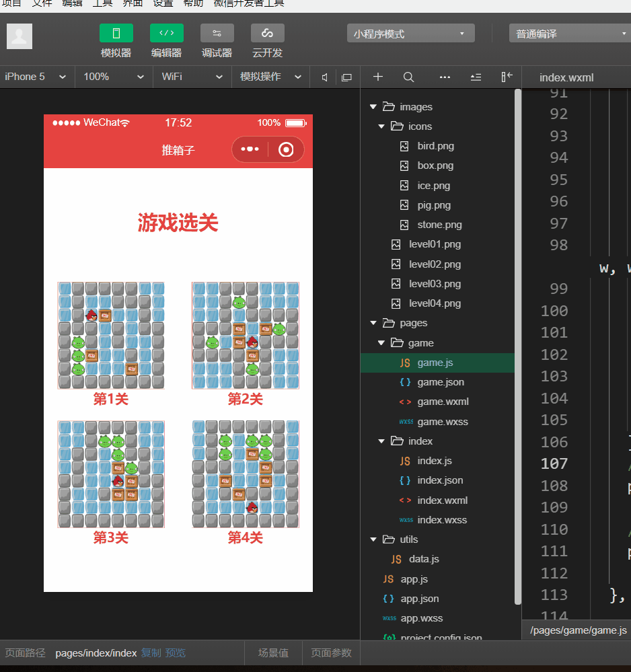Image resolution: width=631 pixels, height=672 pixels.
Task: Toggle the Simulator panel button
Action: pos(116,34)
